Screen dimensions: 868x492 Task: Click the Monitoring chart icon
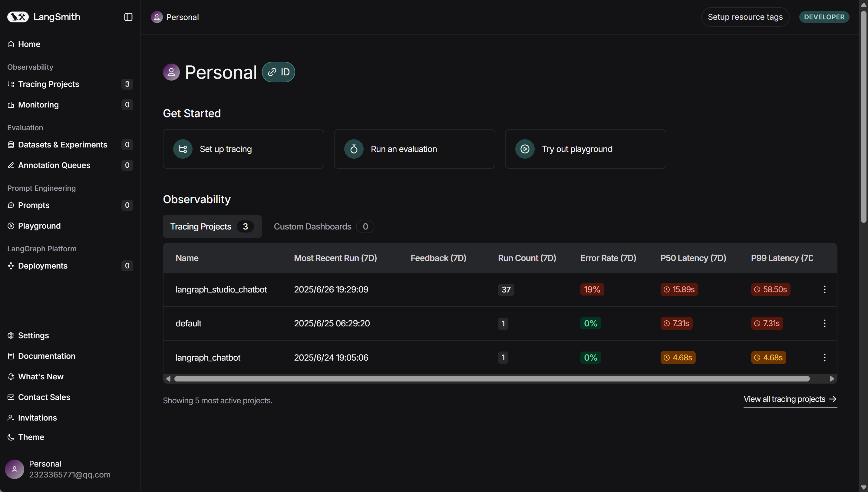click(x=11, y=105)
